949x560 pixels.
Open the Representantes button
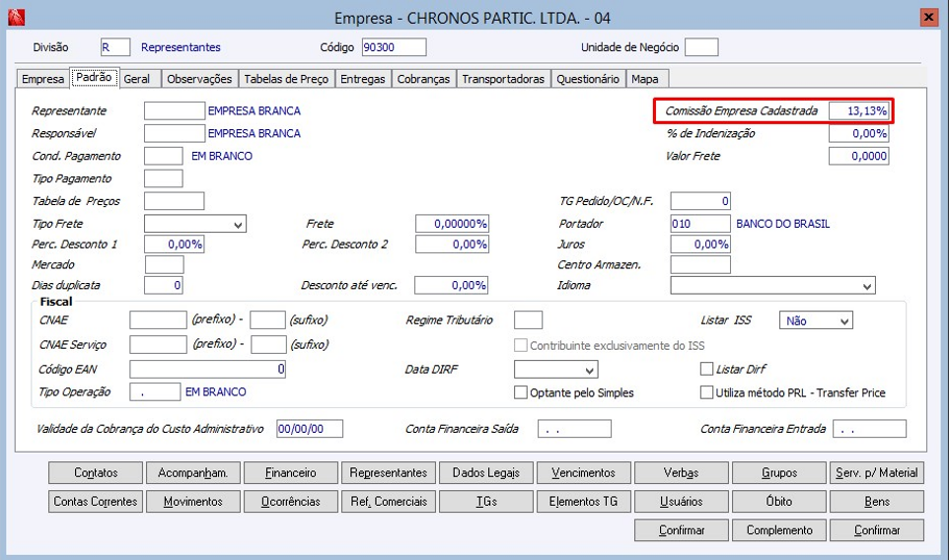click(389, 473)
